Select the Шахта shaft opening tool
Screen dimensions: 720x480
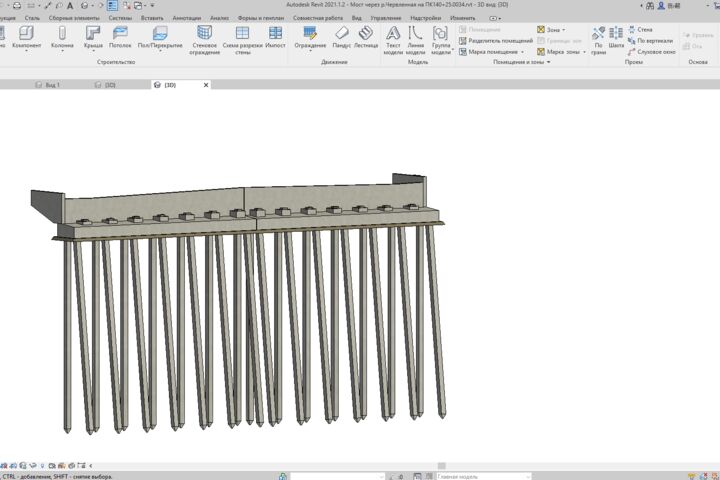(616, 37)
